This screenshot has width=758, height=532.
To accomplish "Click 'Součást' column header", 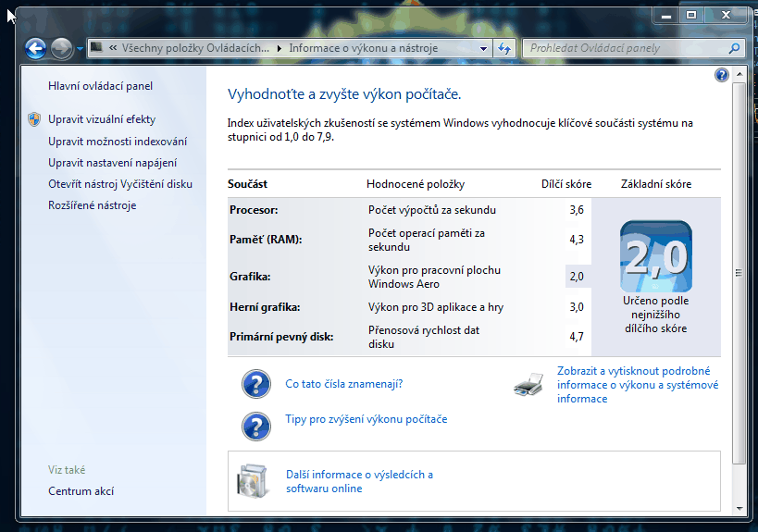I will [247, 184].
